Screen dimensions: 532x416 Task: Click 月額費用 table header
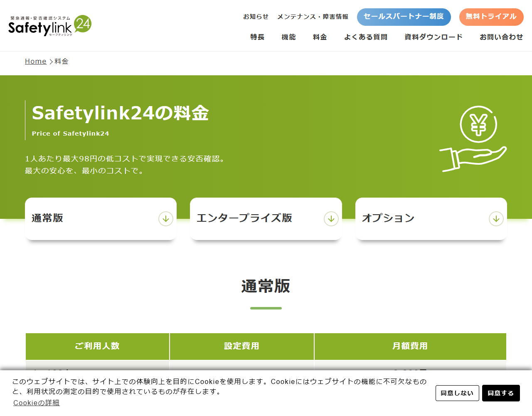coord(410,346)
